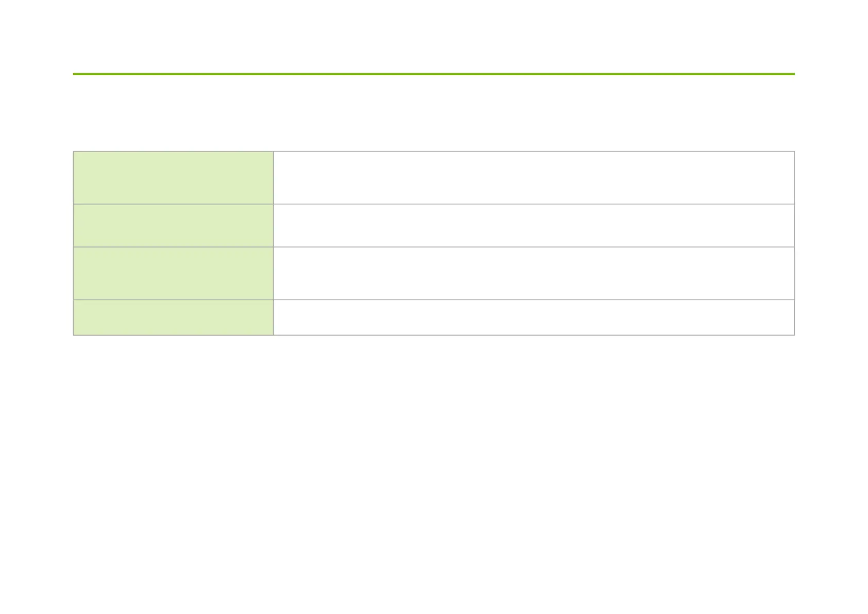Click the divider between third and fourth green cells
The width and height of the screenshot is (868, 614).
click(173, 300)
